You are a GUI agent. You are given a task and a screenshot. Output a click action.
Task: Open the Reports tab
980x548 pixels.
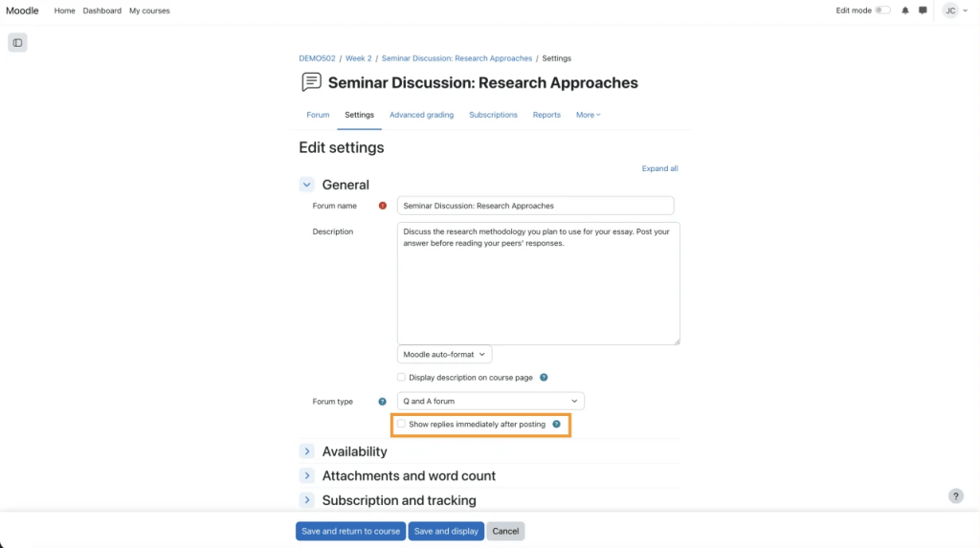(x=546, y=115)
